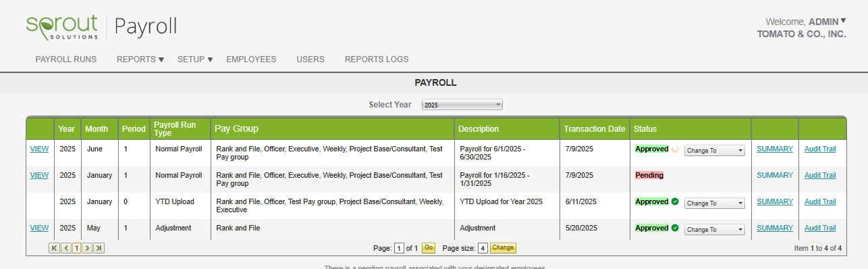Open the EMPLOYEES menu item

[251, 59]
